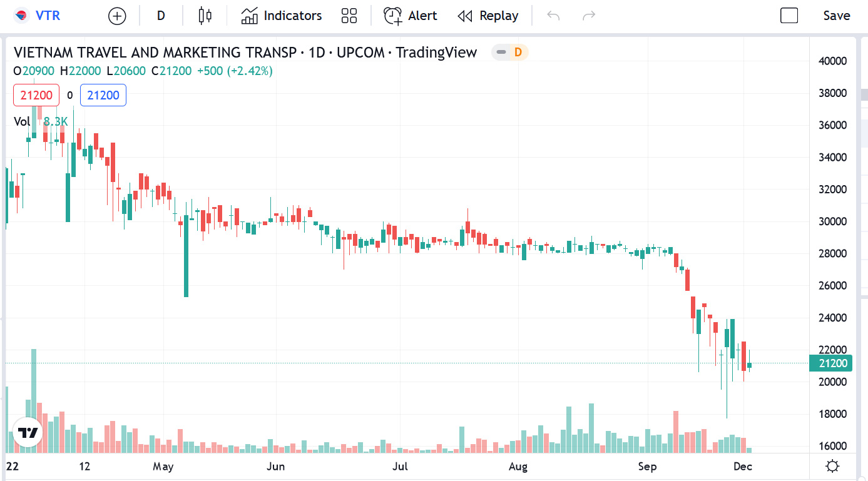Click 28000 on the price axis

(833, 254)
